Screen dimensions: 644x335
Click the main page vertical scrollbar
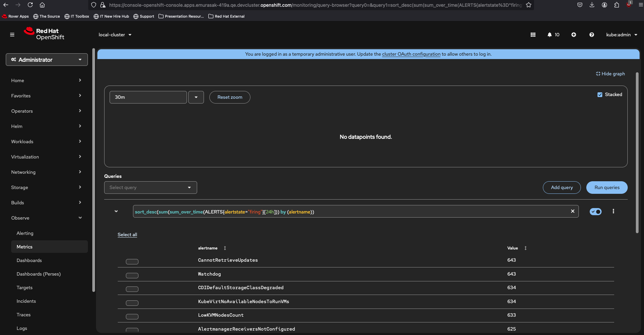[637, 153]
